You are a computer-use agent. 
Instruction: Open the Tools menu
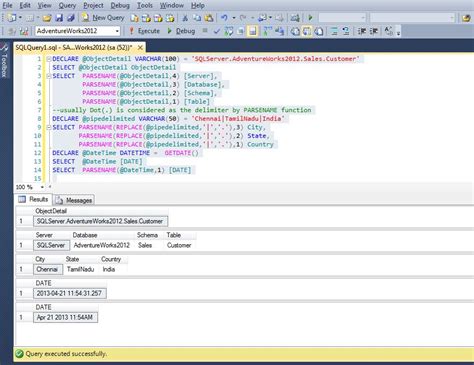pyautogui.click(x=145, y=5)
